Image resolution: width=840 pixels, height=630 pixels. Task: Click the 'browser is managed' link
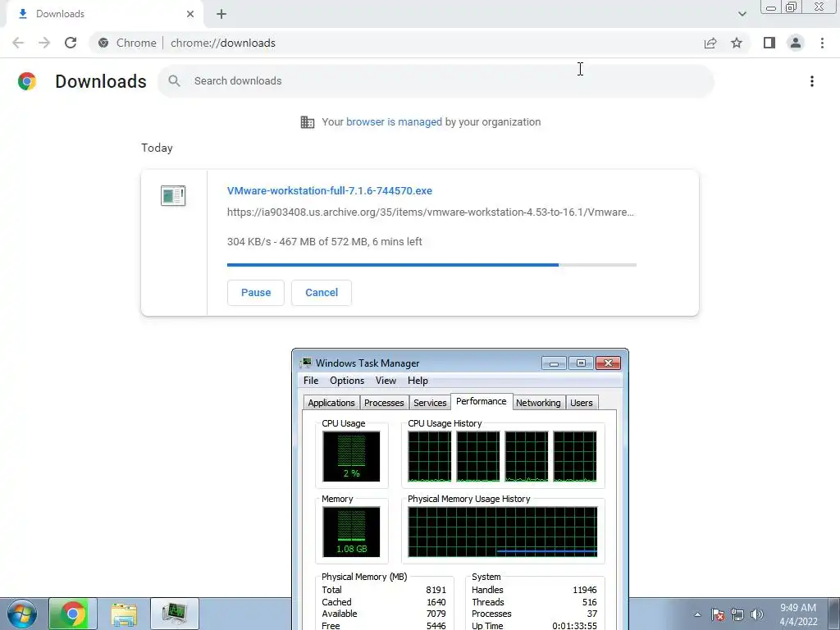pyautogui.click(x=394, y=122)
